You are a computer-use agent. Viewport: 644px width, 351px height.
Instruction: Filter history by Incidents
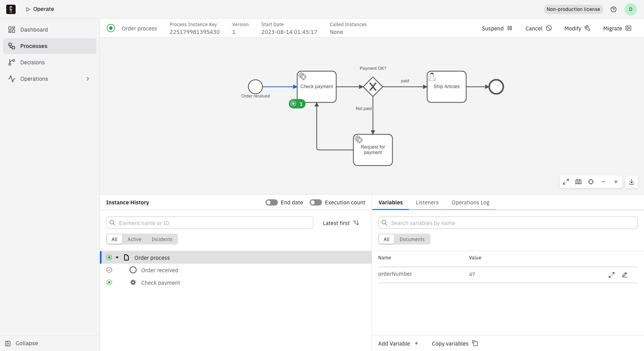pos(162,239)
